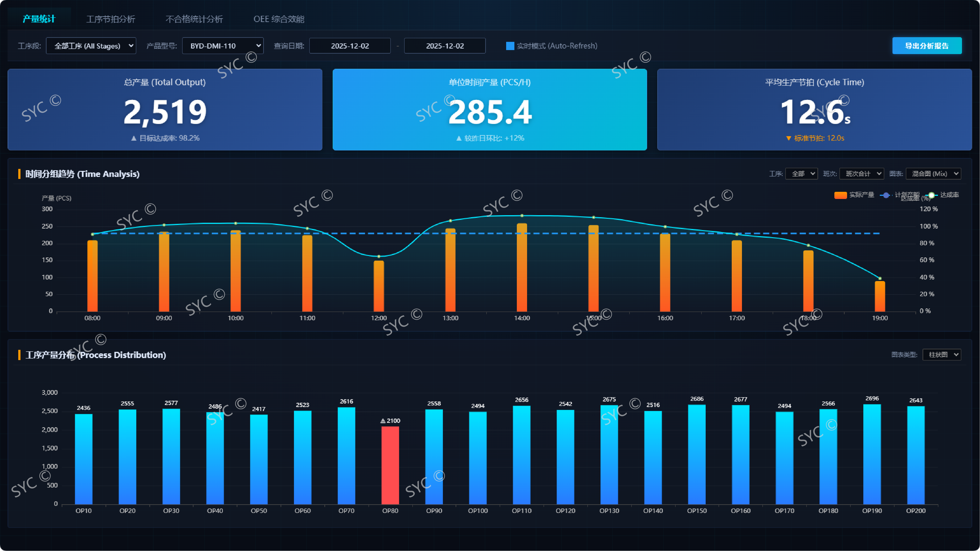Screen dimensions: 980x551
Task: Open the OEE 综合效能 tab
Action: coord(279,19)
